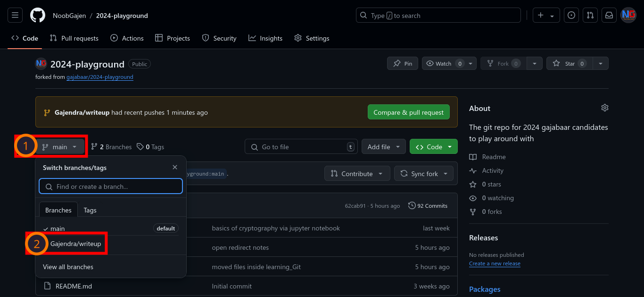This screenshot has width=644, height=297.
Task: View 0 Tags link
Action: pos(150,147)
